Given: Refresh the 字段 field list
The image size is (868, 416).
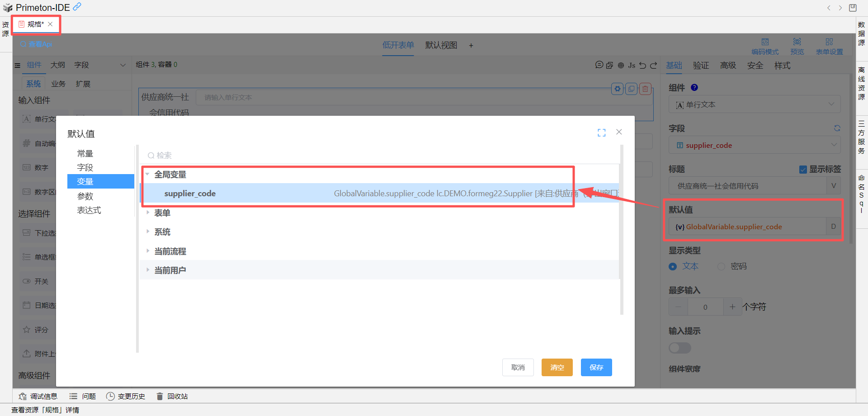Looking at the screenshot, I should coord(837,128).
